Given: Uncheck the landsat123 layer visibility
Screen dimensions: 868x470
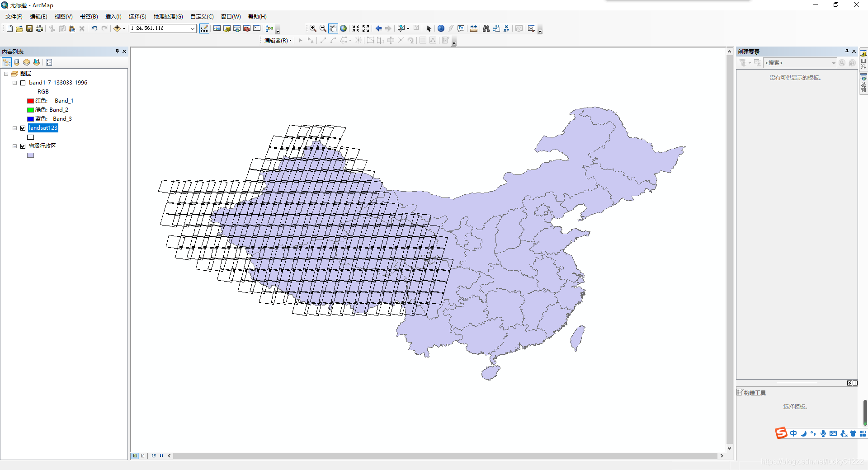Looking at the screenshot, I should (23, 128).
